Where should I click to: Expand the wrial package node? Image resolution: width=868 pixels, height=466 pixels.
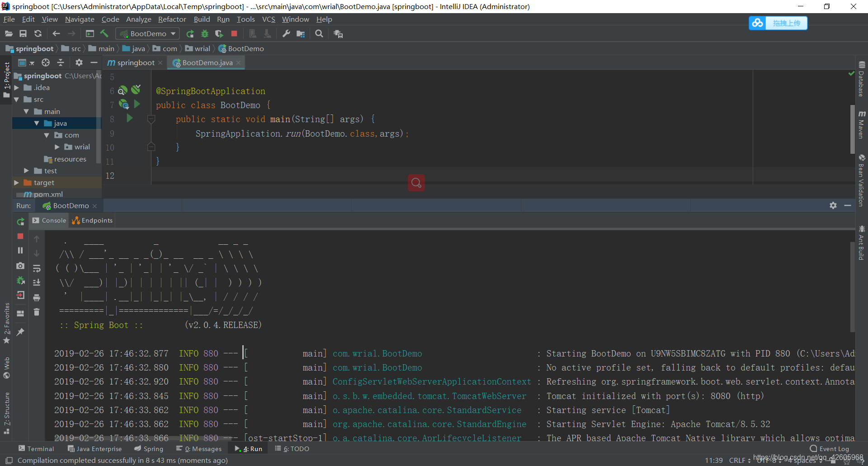click(57, 147)
